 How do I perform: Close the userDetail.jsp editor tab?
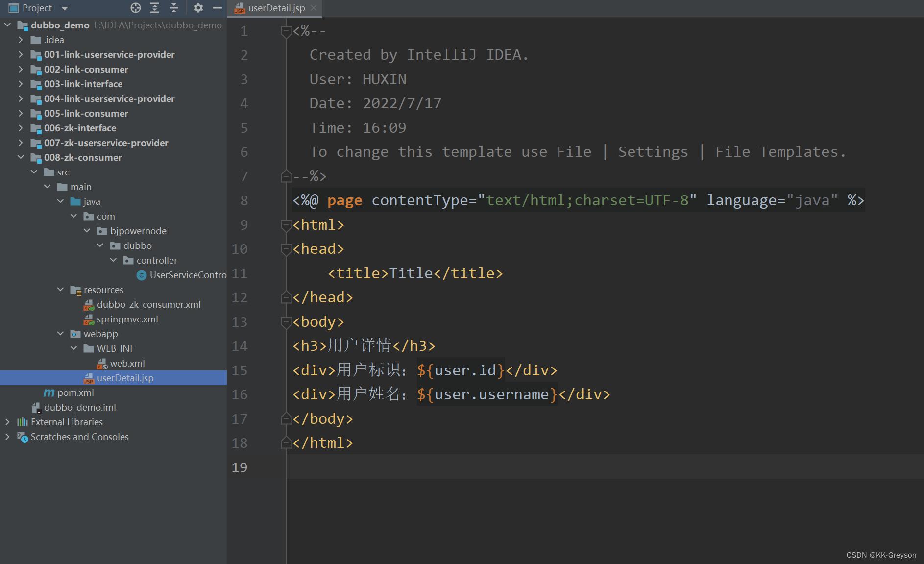pos(314,8)
